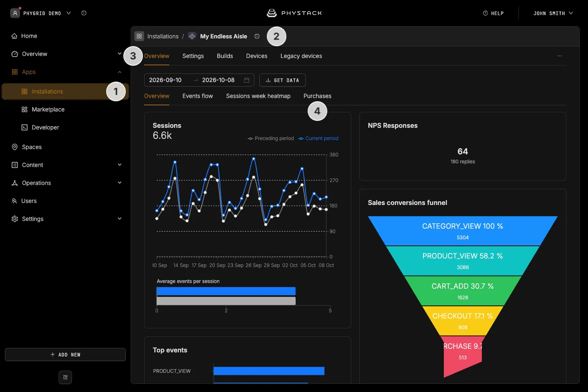588x392 pixels.
Task: Click the start date 2026-09-10 field
Action: (x=165, y=80)
